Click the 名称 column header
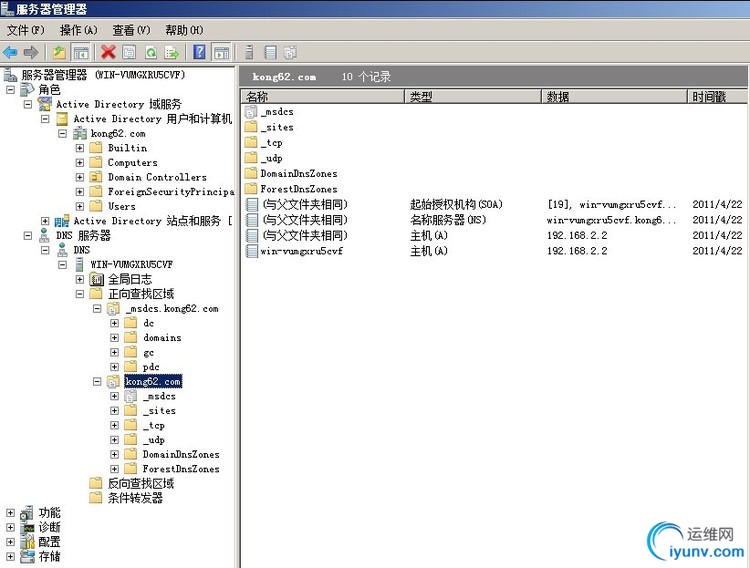Image resolution: width=750 pixels, height=568 pixels. [323, 96]
